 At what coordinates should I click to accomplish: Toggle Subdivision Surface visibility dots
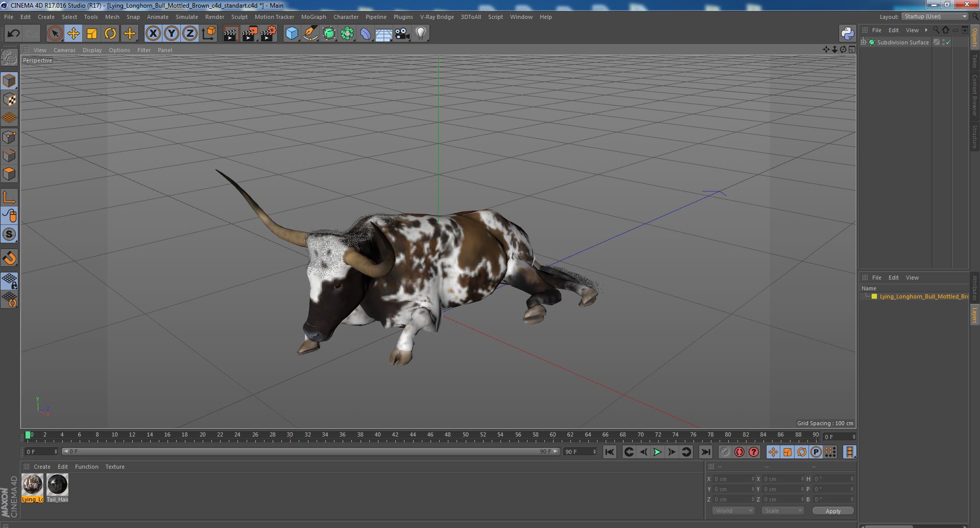pos(944,42)
